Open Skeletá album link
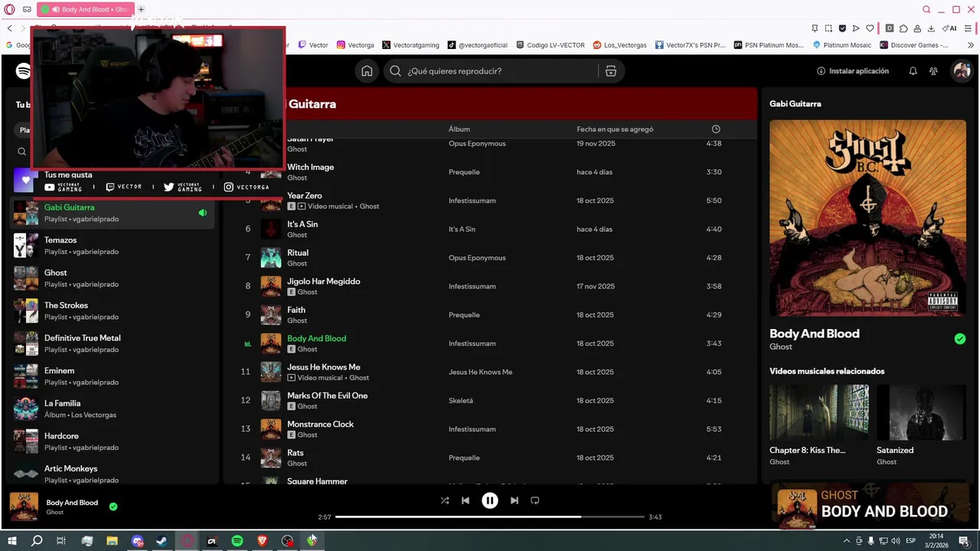 (x=461, y=400)
